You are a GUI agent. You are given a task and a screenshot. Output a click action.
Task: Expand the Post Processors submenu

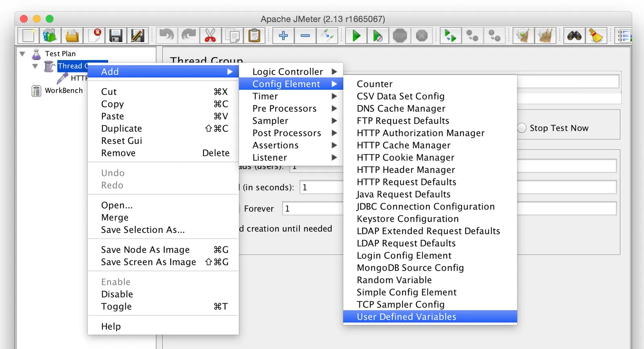coord(291,133)
